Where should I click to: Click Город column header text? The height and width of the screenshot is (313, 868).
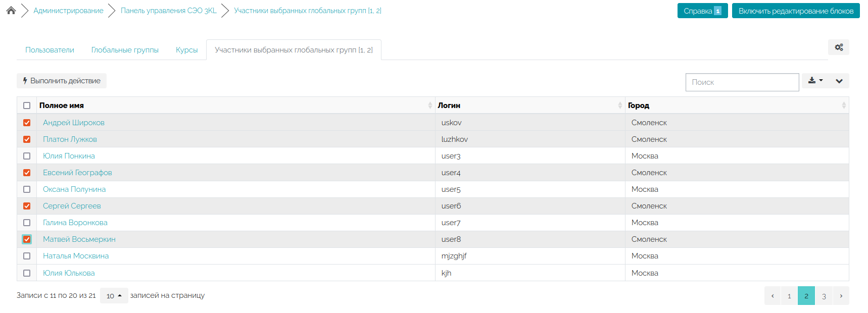click(x=639, y=106)
